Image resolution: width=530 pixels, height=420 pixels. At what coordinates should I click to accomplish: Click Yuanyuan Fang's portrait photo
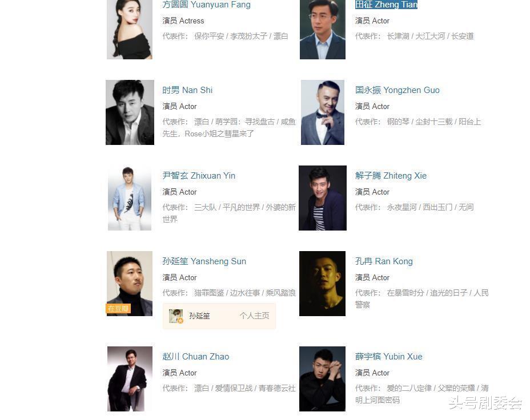click(130, 30)
